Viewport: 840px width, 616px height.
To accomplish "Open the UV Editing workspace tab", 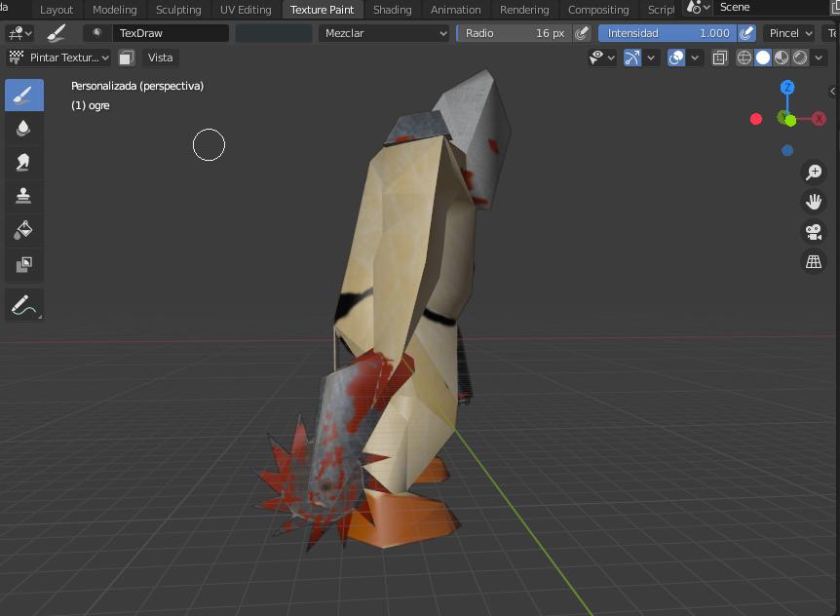I will click(246, 10).
